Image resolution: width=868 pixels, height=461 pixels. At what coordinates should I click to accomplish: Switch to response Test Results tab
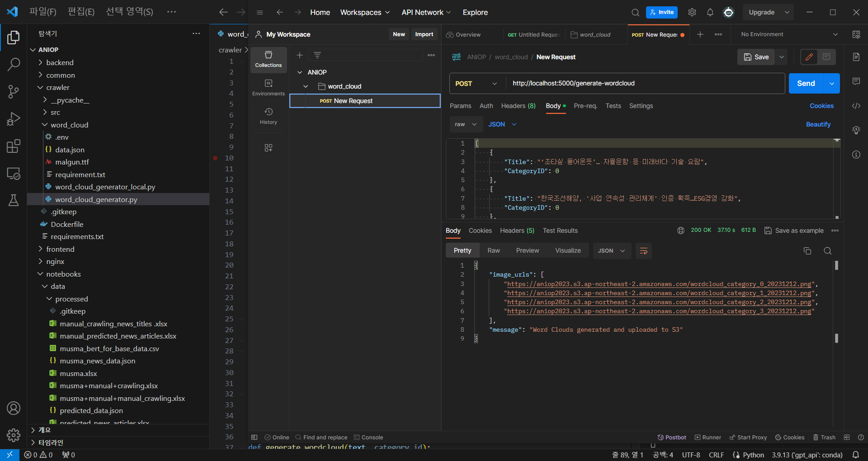pyautogui.click(x=560, y=230)
